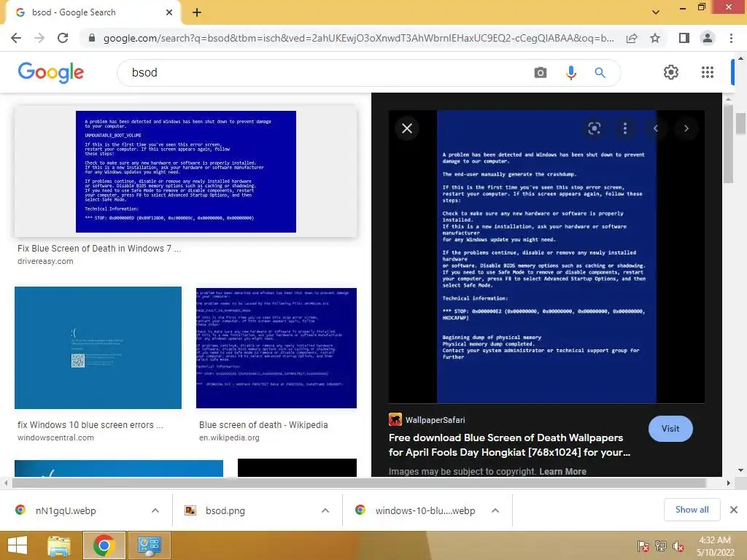This screenshot has height=560, width=747.
Task: Click the Free download Blue Screen Wallpapers title
Action: coord(509,445)
